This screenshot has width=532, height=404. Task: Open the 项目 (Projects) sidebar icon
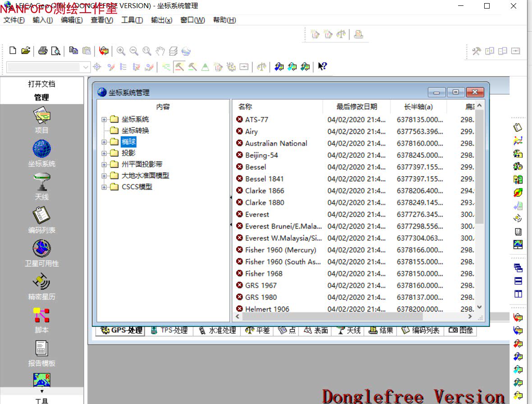coord(42,116)
